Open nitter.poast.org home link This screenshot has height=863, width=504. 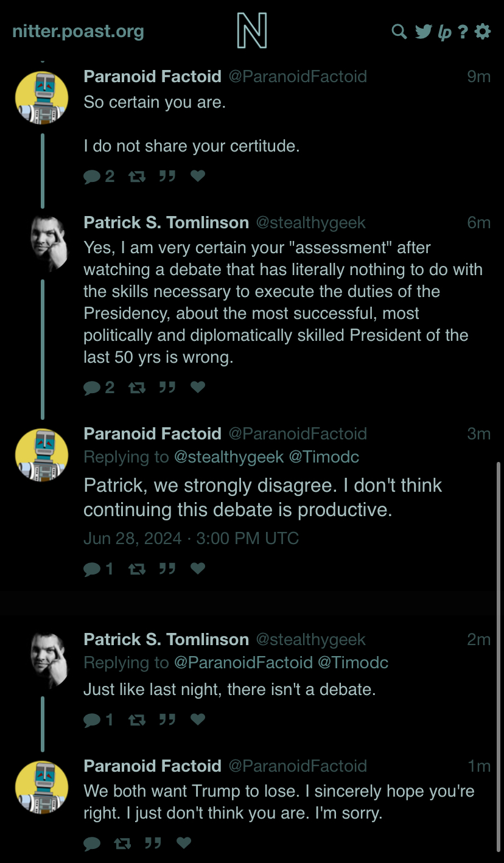78,31
